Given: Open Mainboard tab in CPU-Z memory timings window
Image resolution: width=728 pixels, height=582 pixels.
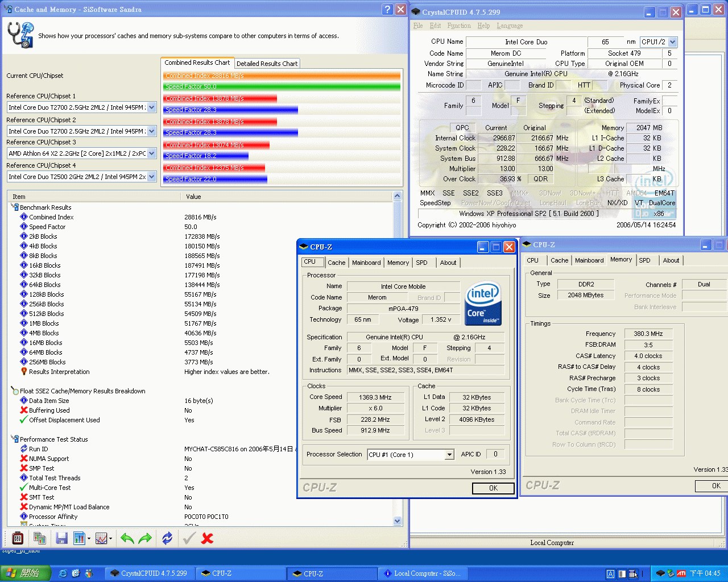Looking at the screenshot, I should coord(589,260).
